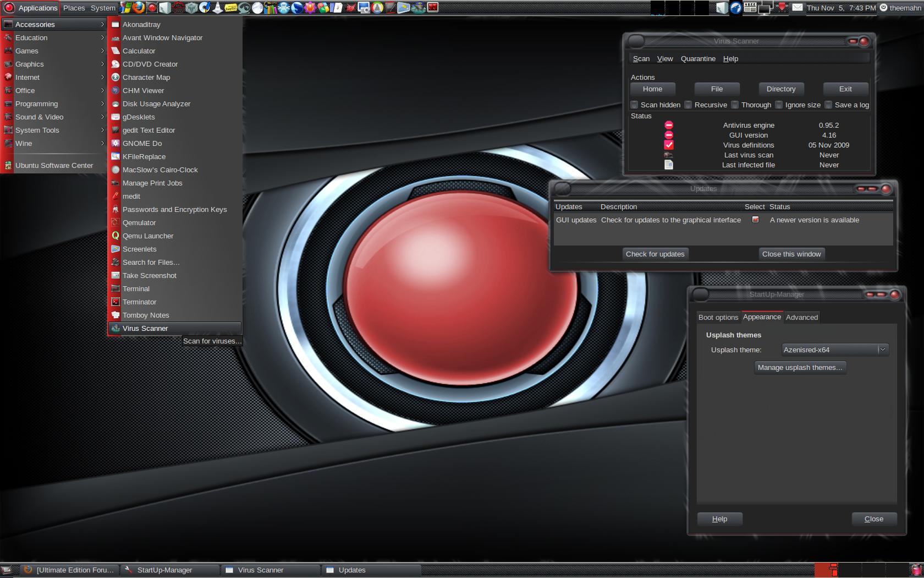Expand the Education submenu
The height and width of the screenshot is (578, 924).
point(54,37)
